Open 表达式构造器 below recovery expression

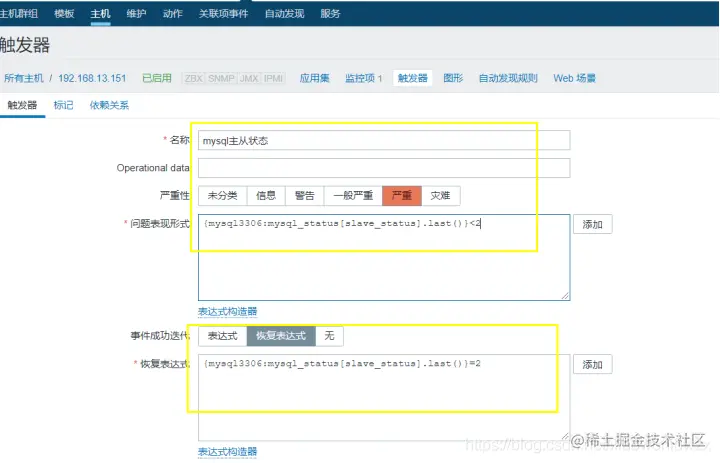click(227, 452)
